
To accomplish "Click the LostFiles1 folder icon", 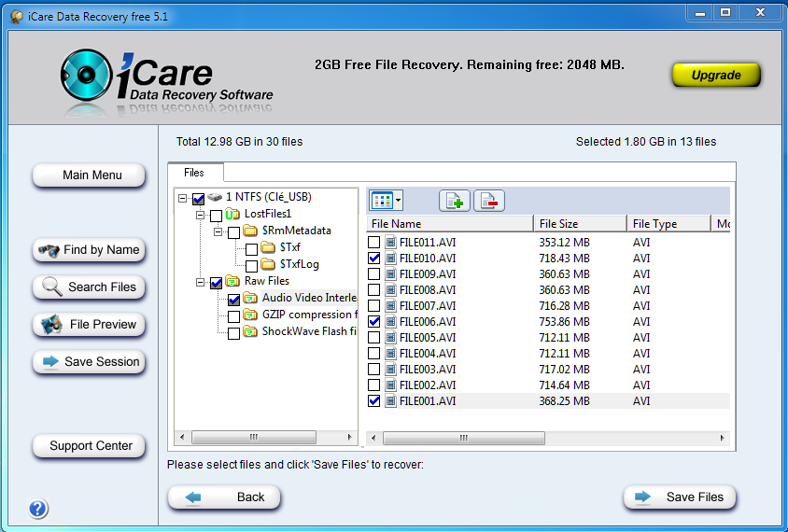I will (232, 214).
